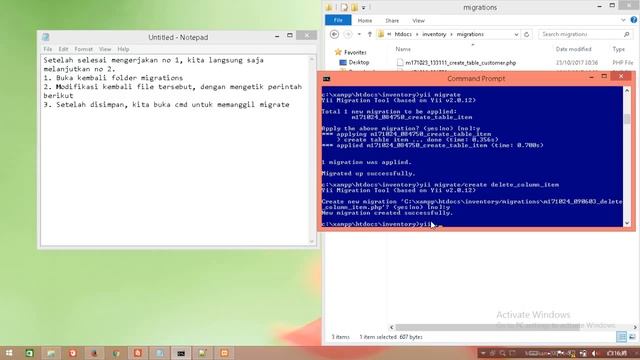The width and height of the screenshot is (640, 360).
Task: Open the Command Prompt taskbar icon
Action: 181,353
